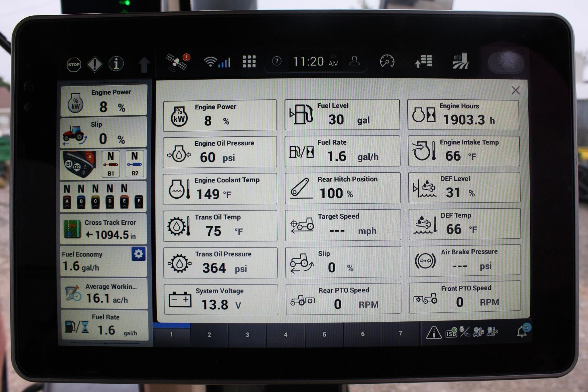Select the DEF Level tile
This screenshot has width=588, height=392.
point(464,188)
